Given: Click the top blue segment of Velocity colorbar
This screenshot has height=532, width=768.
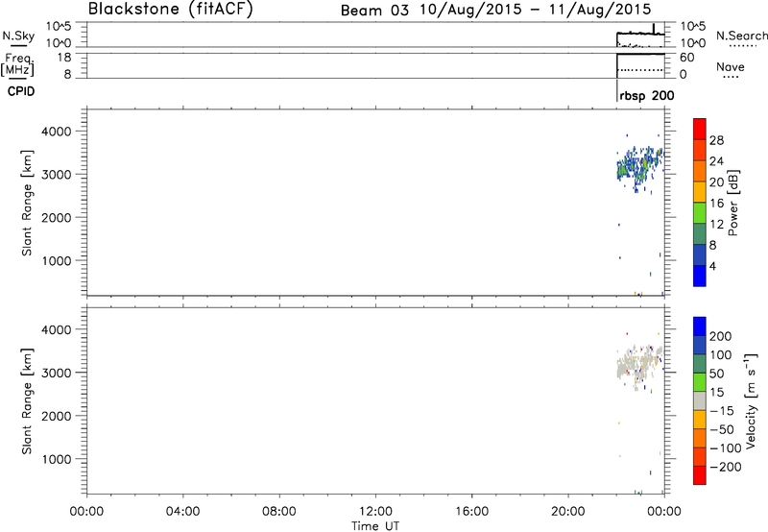Looking at the screenshot, I should [700, 326].
